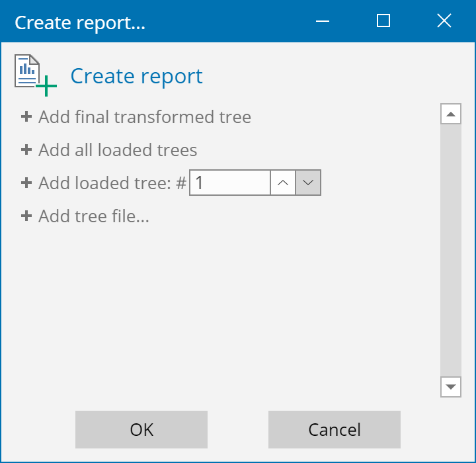Viewport: 476px width, 463px height.
Task: Increase the loaded tree number with up arrow
Action: 283,183
